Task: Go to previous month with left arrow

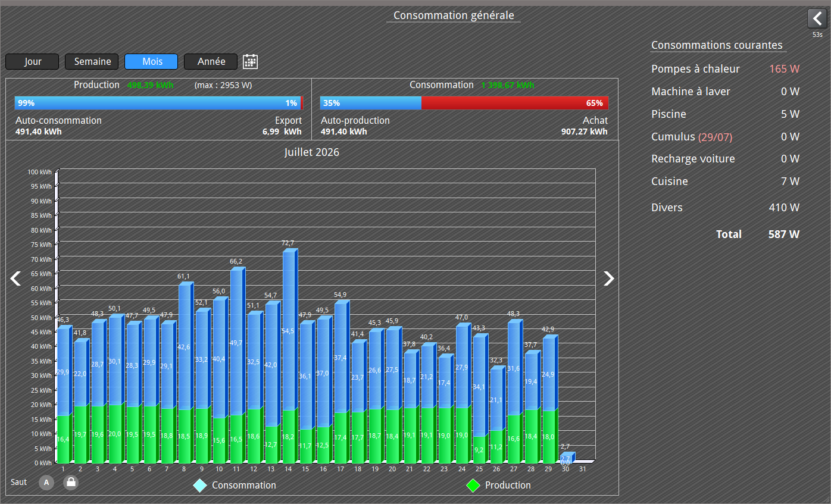Action: click(15, 278)
